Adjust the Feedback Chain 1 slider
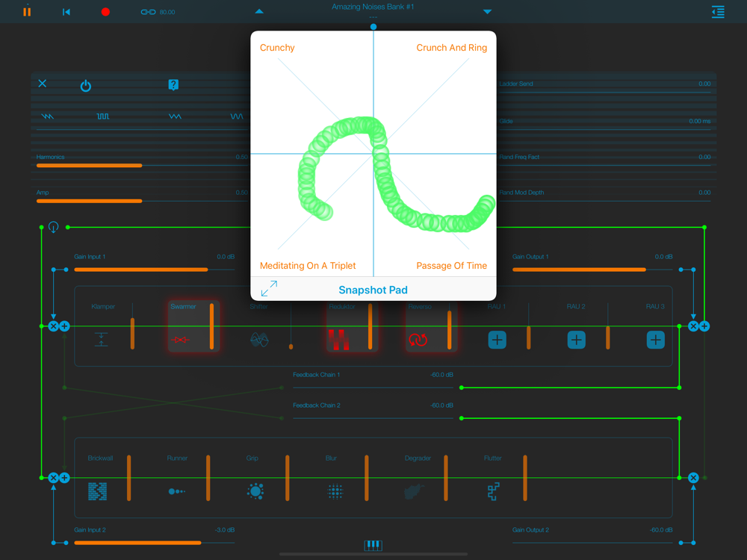747x560 pixels. pos(373,388)
